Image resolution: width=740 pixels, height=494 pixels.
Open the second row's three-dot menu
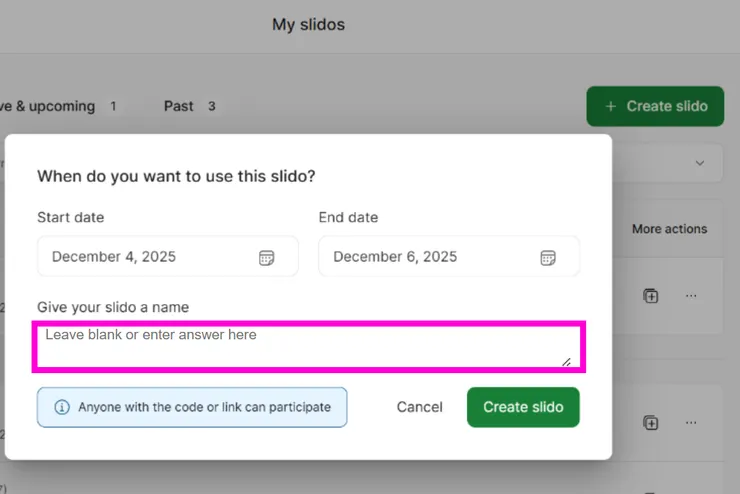pyautogui.click(x=691, y=423)
